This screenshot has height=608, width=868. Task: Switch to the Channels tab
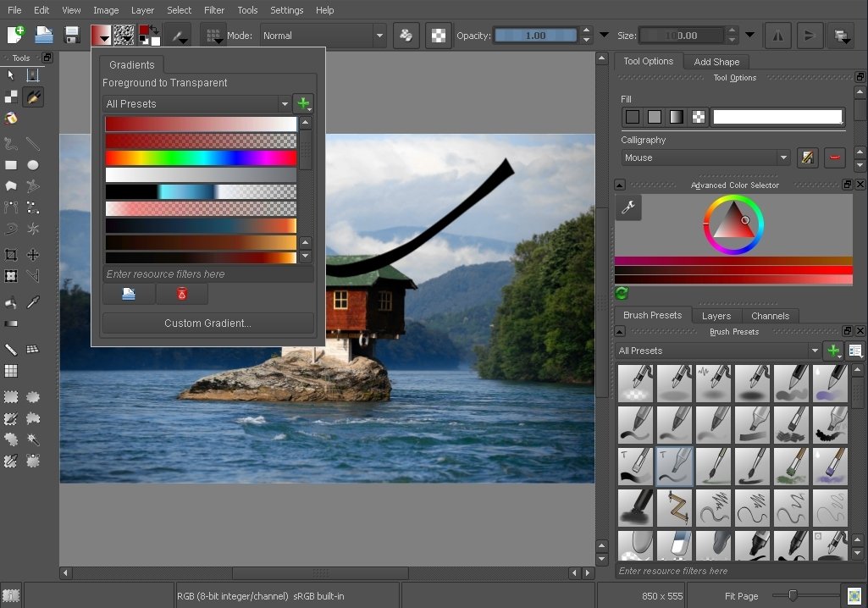(x=770, y=315)
